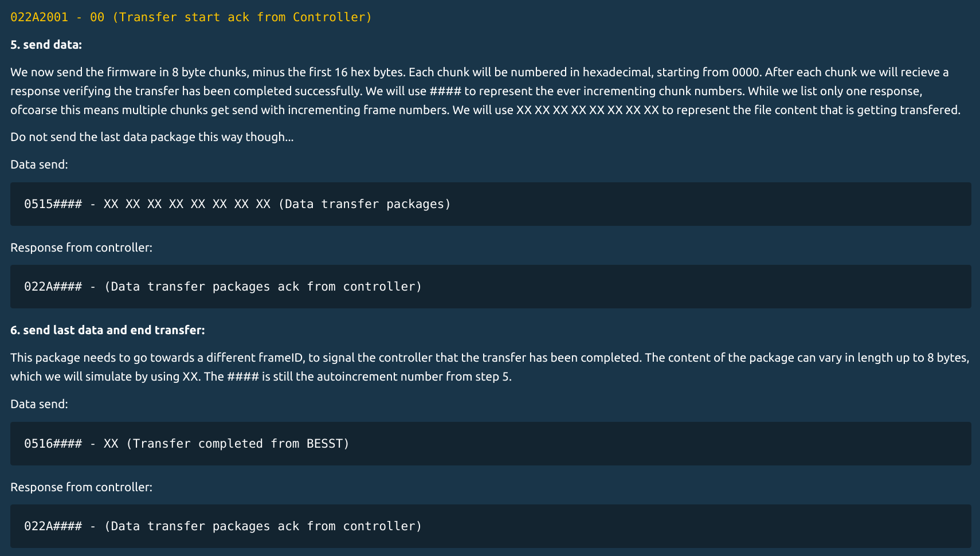Image resolution: width=980 pixels, height=556 pixels.
Task: Select the '6. send last data and end transfer:' heading
Action: (107, 330)
